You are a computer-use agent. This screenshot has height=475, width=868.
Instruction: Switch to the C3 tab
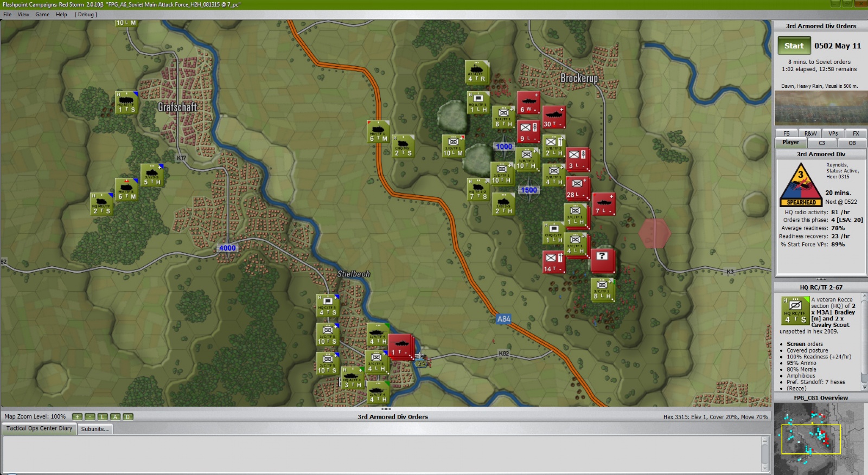point(821,143)
